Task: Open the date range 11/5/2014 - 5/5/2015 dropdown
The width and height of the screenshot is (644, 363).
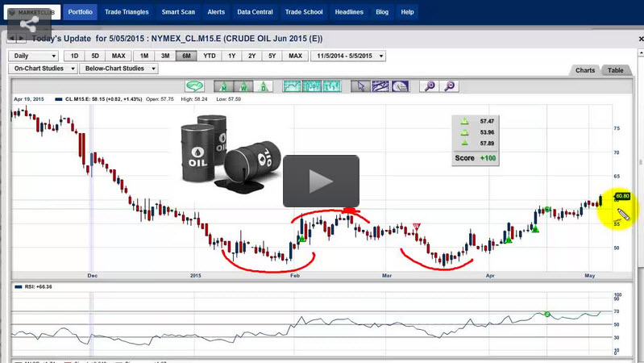Action: point(348,56)
